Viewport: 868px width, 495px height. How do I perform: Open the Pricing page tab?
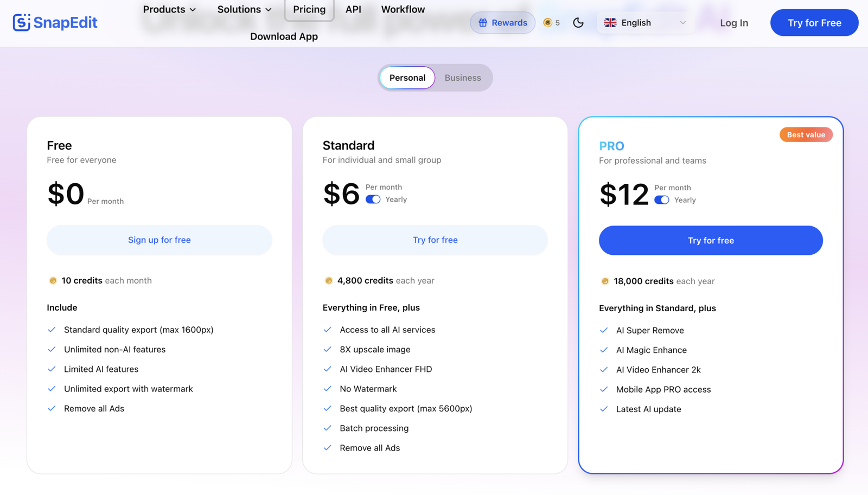pyautogui.click(x=309, y=9)
